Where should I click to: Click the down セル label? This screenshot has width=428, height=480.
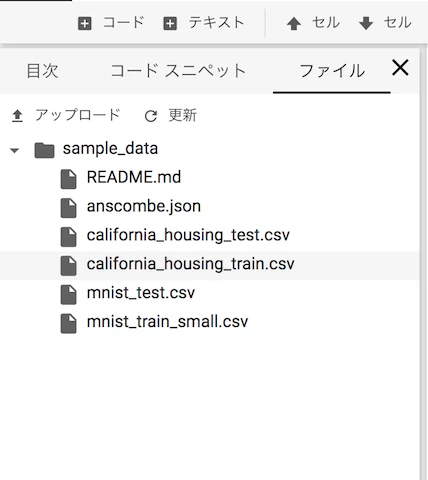point(397,23)
